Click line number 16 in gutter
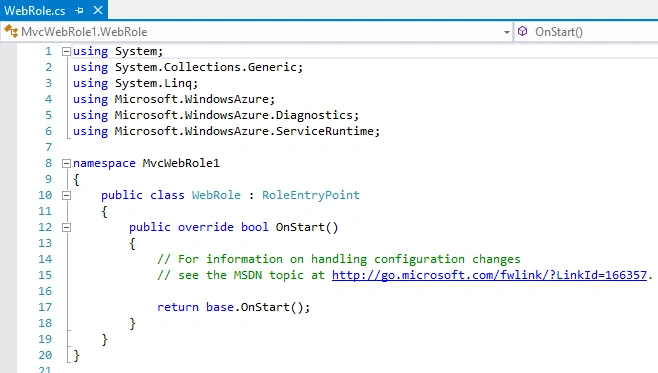The height and width of the screenshot is (373, 658). pyautogui.click(x=45, y=291)
